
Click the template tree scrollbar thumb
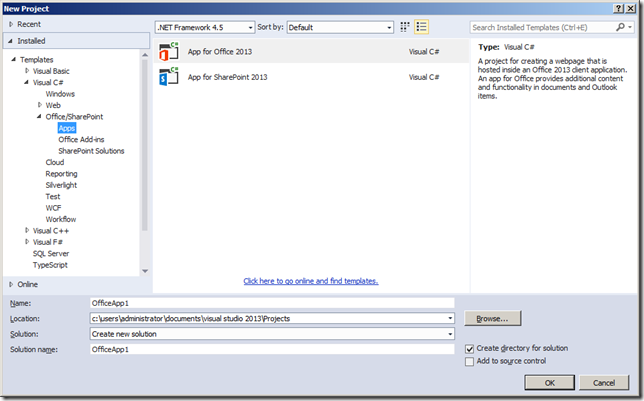coord(145,145)
